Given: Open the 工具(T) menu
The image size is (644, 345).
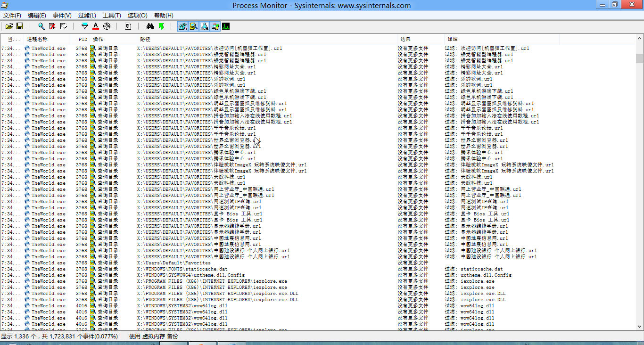Looking at the screenshot, I should point(112,16).
